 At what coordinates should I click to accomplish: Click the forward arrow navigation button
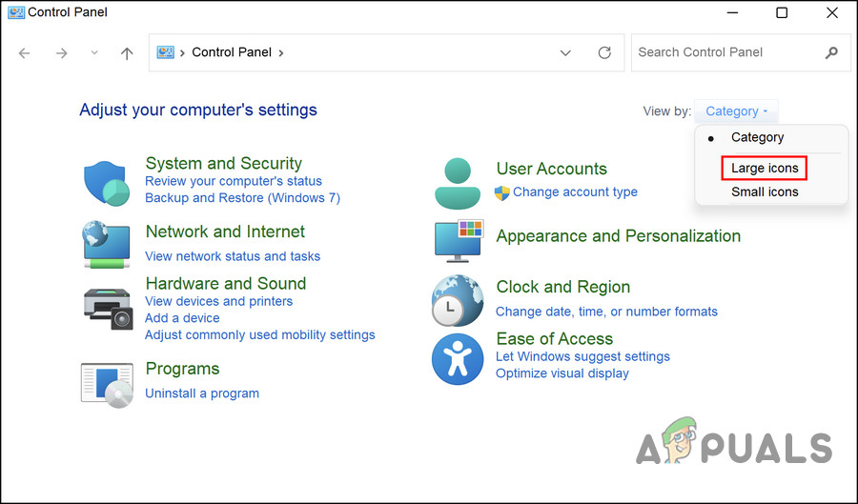[x=62, y=53]
